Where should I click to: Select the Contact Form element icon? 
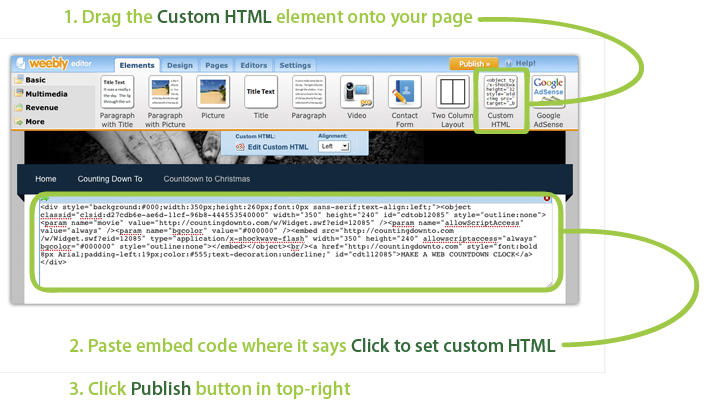point(404,92)
